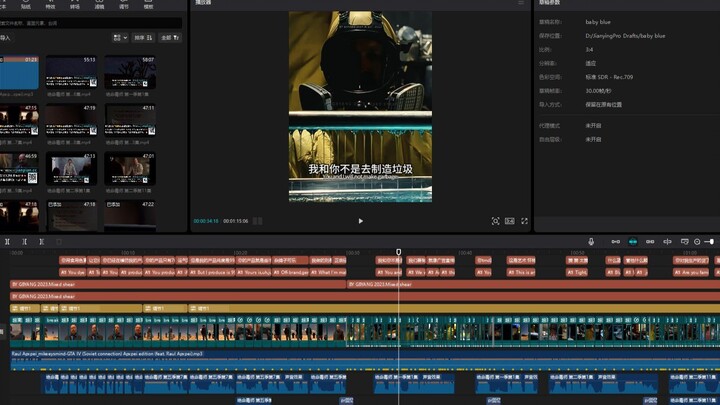
Task: Open the player aspect ratio icon
Action: [510, 221]
